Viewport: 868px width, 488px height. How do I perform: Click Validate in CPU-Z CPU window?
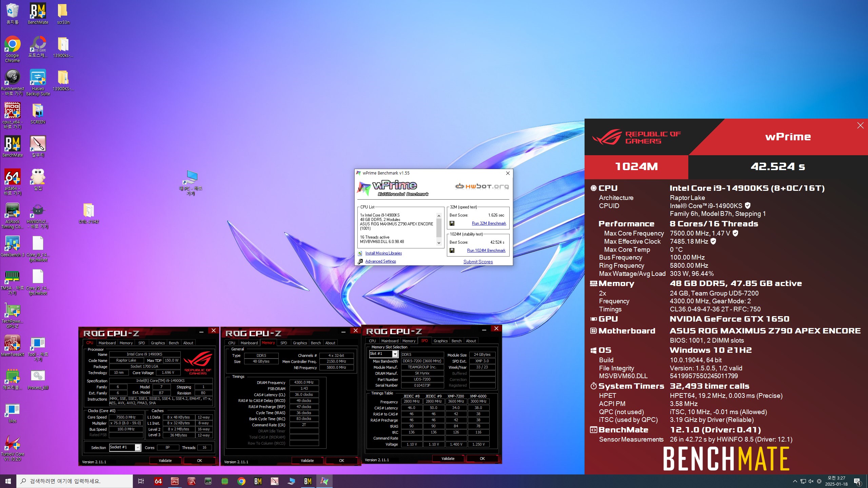tap(165, 461)
